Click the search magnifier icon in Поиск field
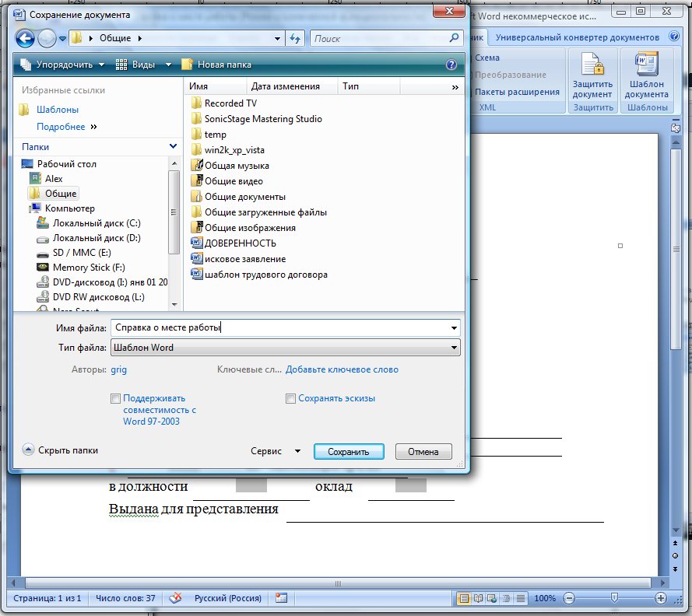Viewport: 692px width, 616px height. [x=454, y=38]
